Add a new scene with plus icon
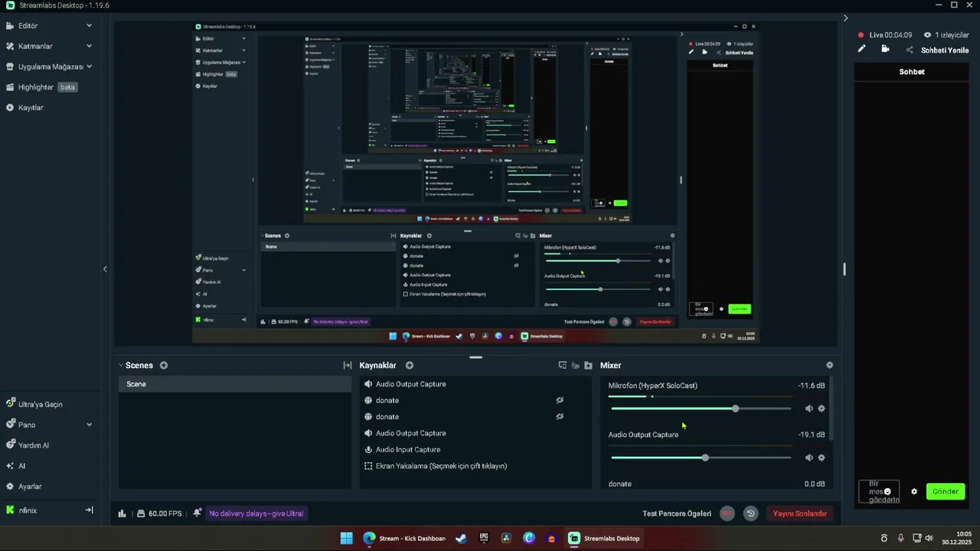Image resolution: width=980 pixels, height=551 pixels. 164,366
